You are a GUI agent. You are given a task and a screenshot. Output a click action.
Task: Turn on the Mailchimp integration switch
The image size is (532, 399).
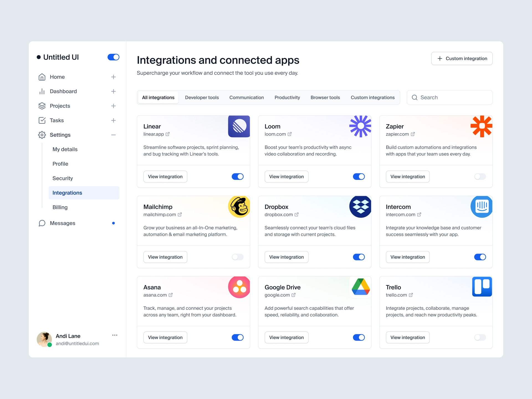coord(237,257)
